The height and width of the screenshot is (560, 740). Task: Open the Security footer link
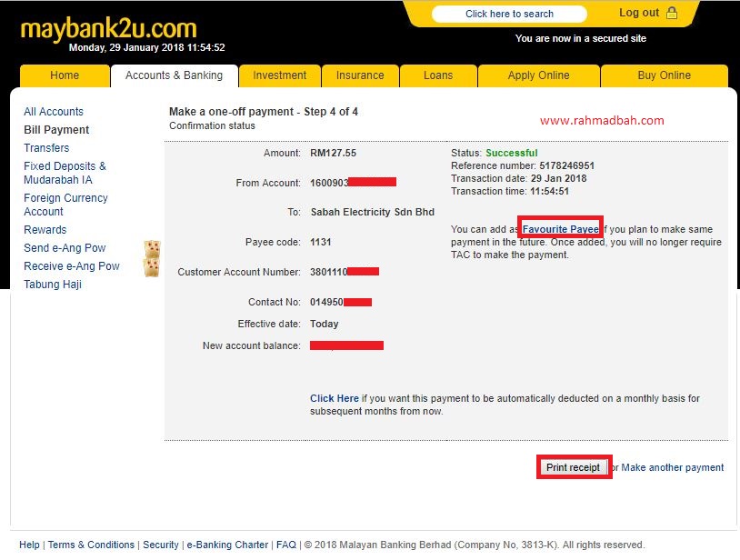(161, 545)
